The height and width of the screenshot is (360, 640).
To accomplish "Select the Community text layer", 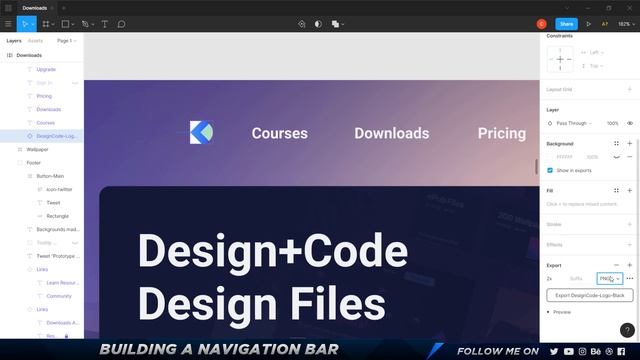I will (59, 296).
